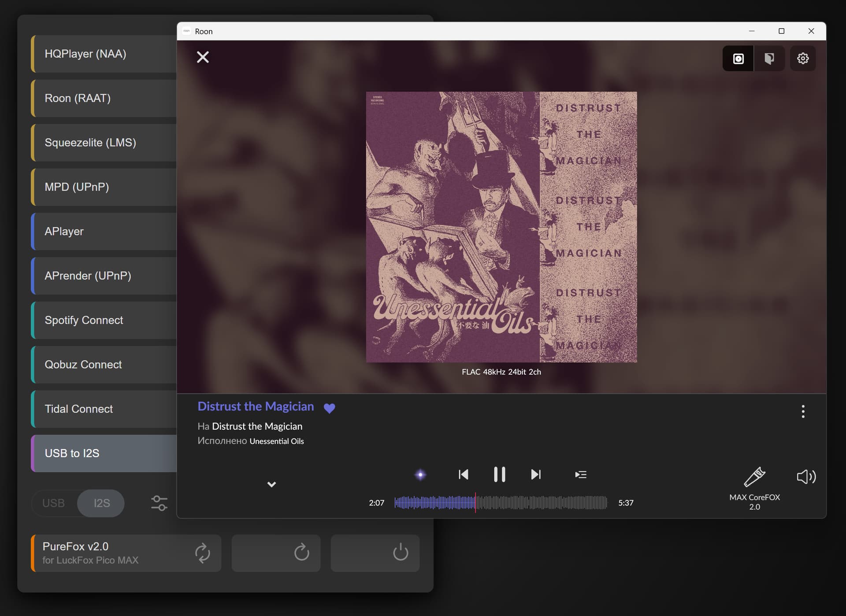Viewport: 846px width, 616px height.
Task: Open now playing display settings gear
Action: 802,58
